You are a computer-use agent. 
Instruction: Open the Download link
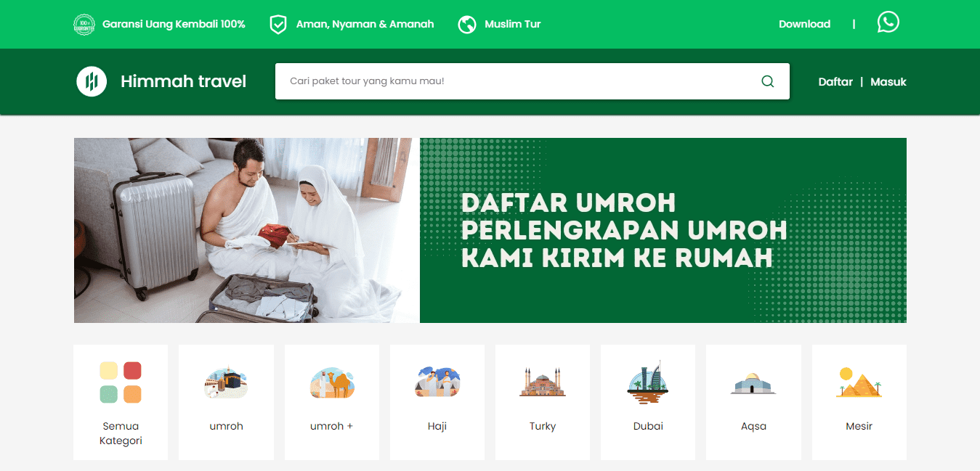[804, 24]
